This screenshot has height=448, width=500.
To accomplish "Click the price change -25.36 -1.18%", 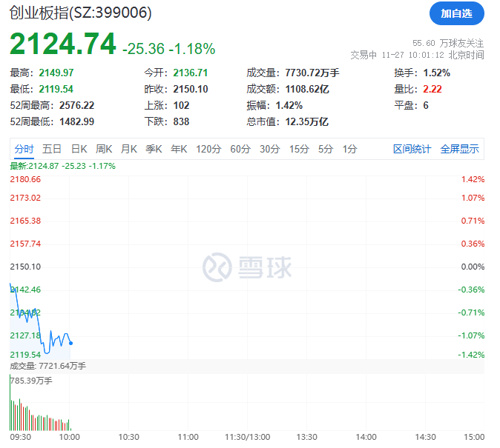I will [x=169, y=49].
